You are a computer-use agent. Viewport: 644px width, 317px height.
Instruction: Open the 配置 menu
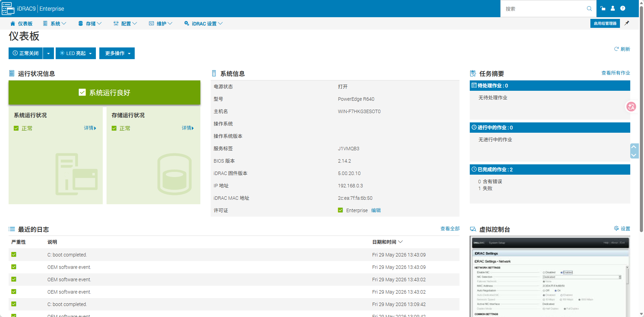(125, 23)
